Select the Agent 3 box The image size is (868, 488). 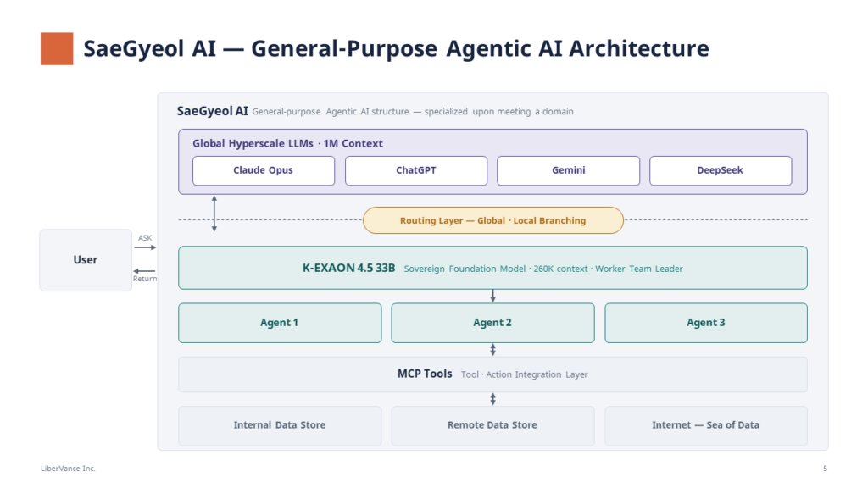click(x=706, y=323)
